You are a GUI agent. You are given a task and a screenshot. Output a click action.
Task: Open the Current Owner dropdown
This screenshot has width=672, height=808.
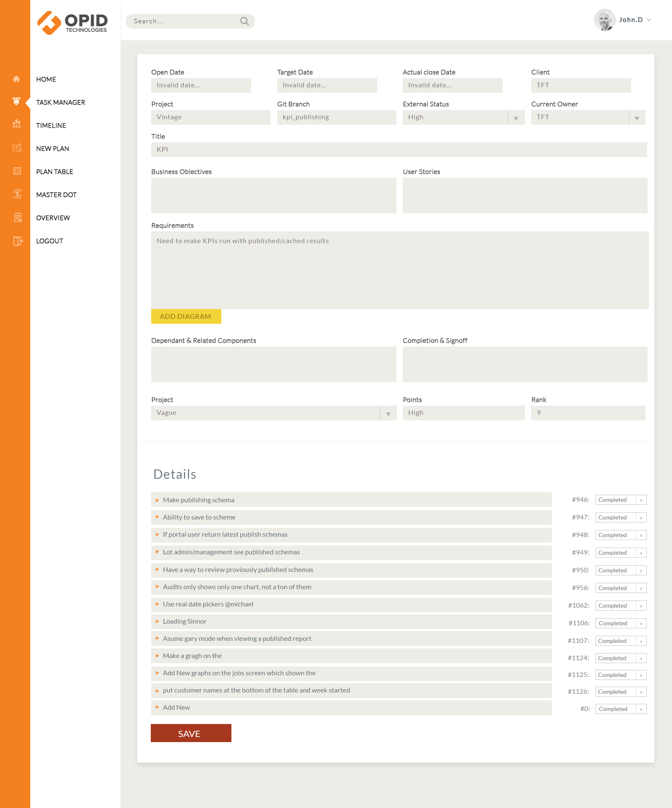(637, 118)
